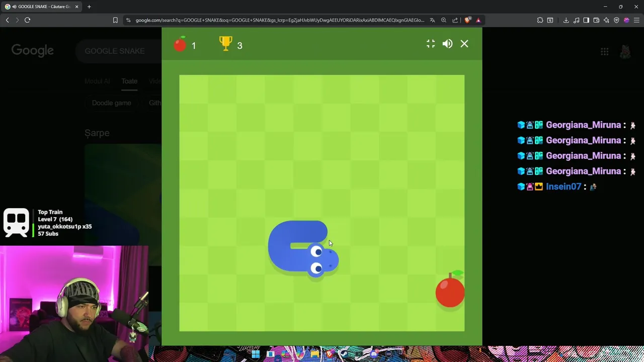Click the Google logo on the search page
This screenshot has height=362, width=644.
coord(33,50)
